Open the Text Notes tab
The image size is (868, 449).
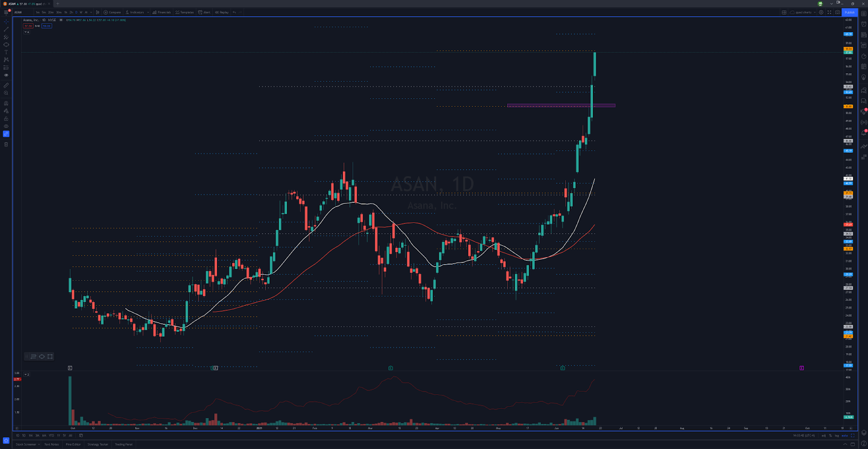point(52,445)
